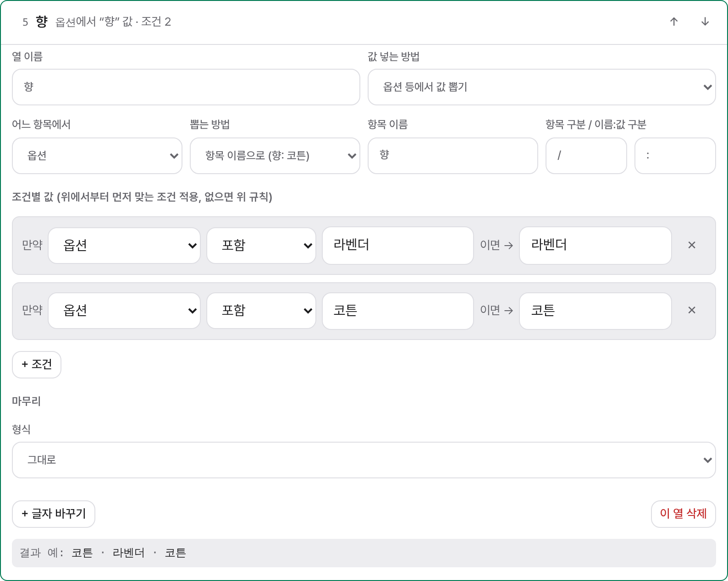Edit the 코튼 match text field
728x581 pixels.
[x=398, y=311]
